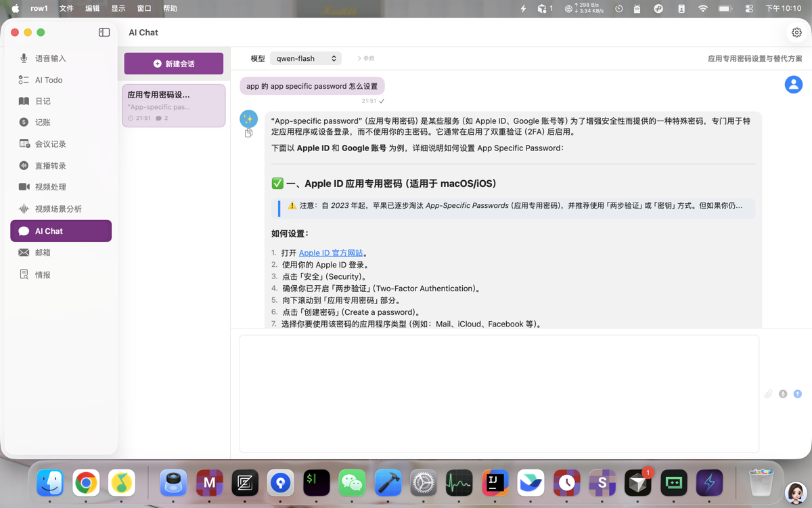Expand the 参数 parameters section
Image resolution: width=812 pixels, height=508 pixels.
(x=365, y=58)
